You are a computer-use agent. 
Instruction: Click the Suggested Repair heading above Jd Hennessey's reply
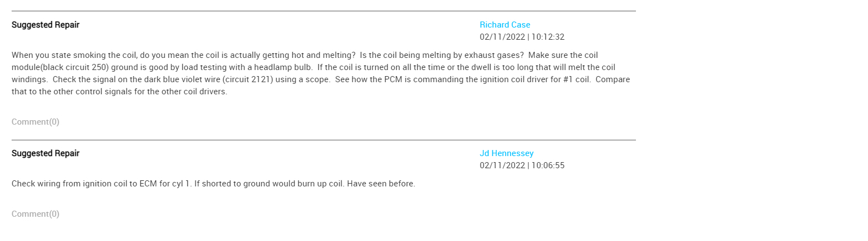point(45,153)
